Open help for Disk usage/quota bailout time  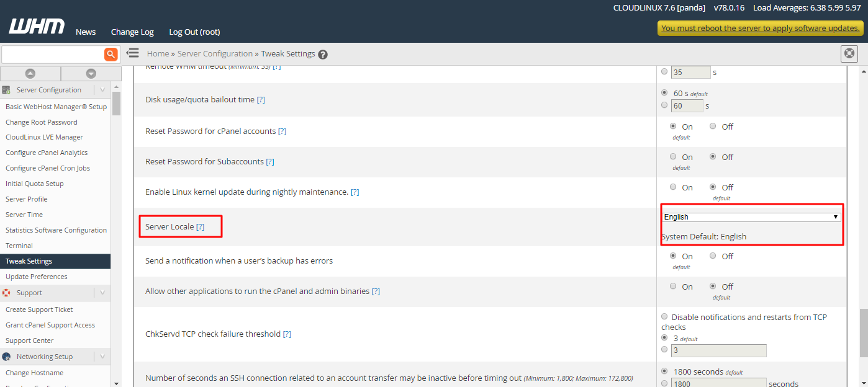[261, 99]
